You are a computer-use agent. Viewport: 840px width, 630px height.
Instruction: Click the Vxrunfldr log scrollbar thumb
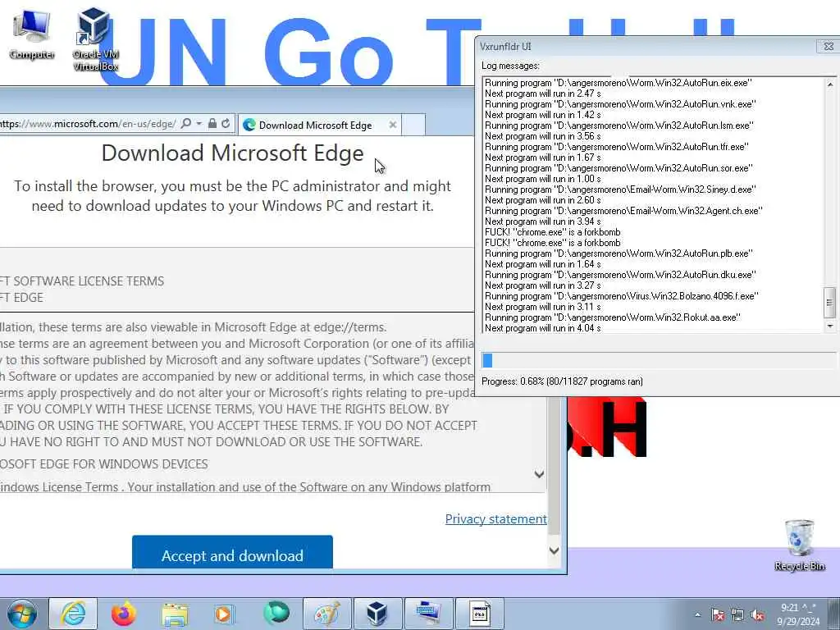[830, 303]
